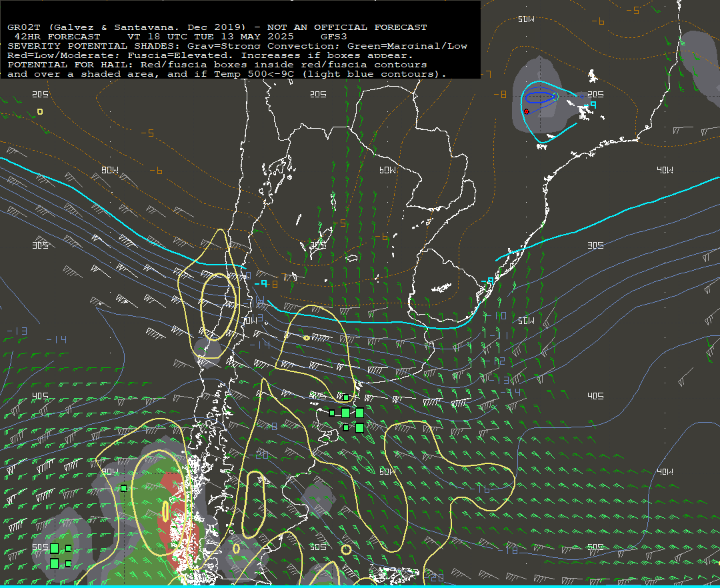
Task: Click the 'GFS3' model label
Action: click(334, 37)
